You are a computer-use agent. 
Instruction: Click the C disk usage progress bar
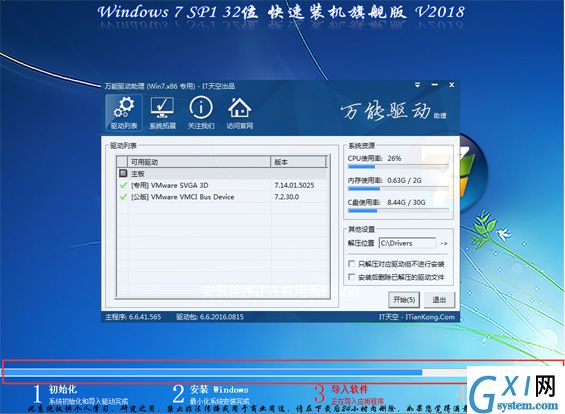398,210
